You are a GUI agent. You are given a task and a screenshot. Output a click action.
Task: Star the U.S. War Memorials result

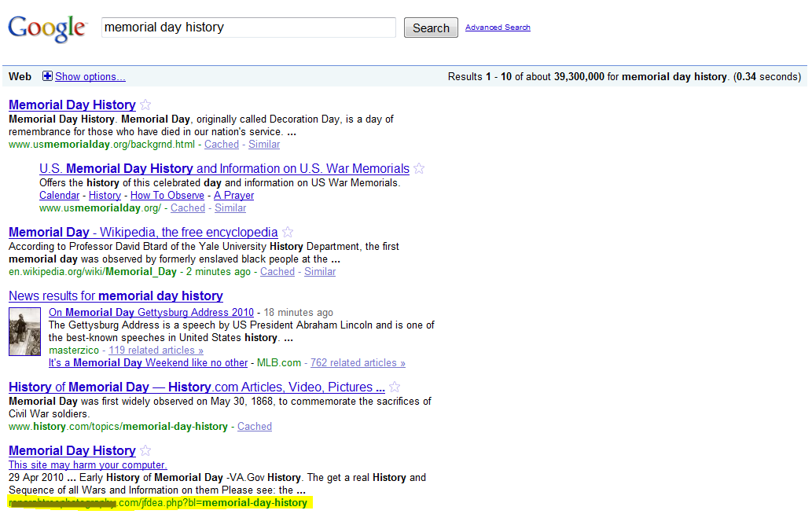pyautogui.click(x=419, y=168)
